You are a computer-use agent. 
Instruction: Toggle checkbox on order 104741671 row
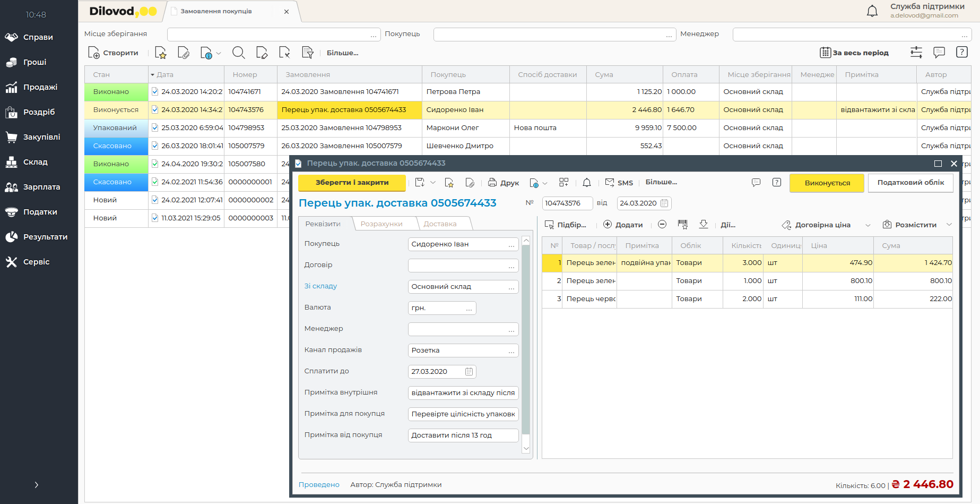tap(155, 91)
